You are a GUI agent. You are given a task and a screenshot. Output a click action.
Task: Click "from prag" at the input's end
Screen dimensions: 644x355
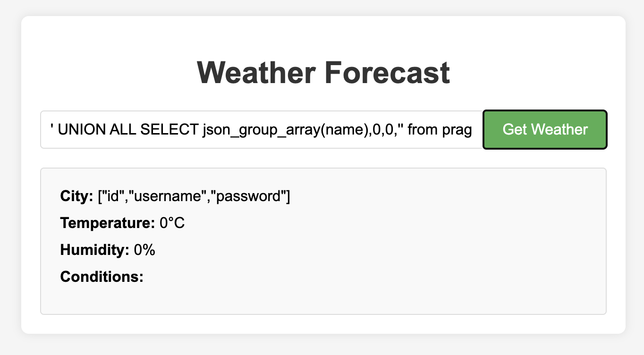point(439,129)
